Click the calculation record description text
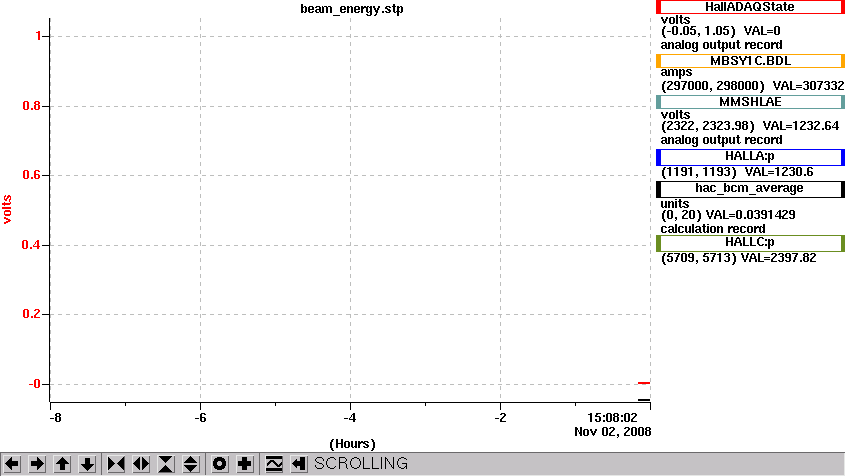 [713, 229]
